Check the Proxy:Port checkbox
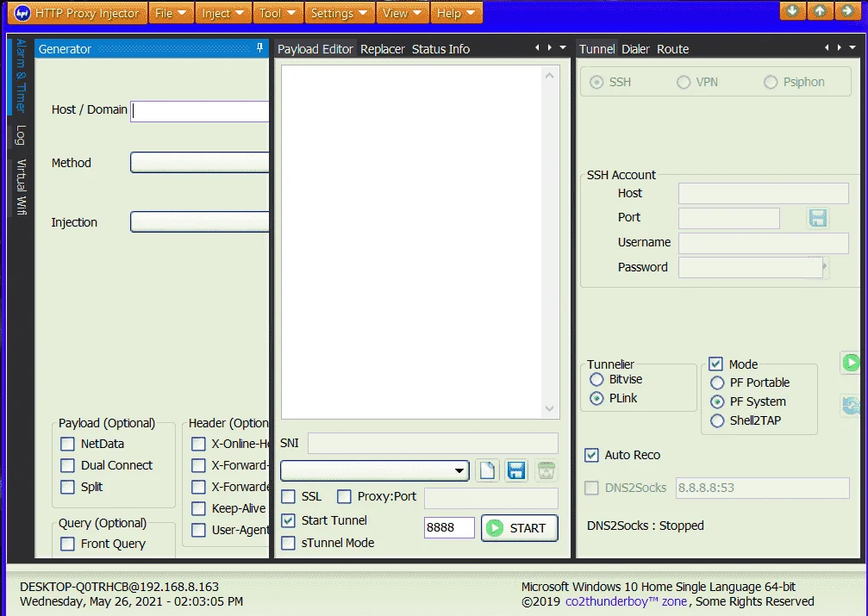 (x=344, y=496)
